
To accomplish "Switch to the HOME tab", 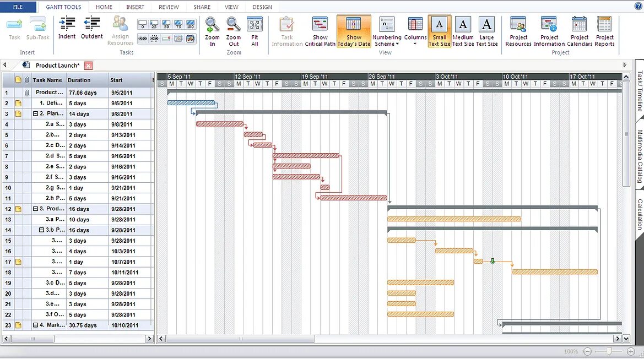I will coord(104,7).
